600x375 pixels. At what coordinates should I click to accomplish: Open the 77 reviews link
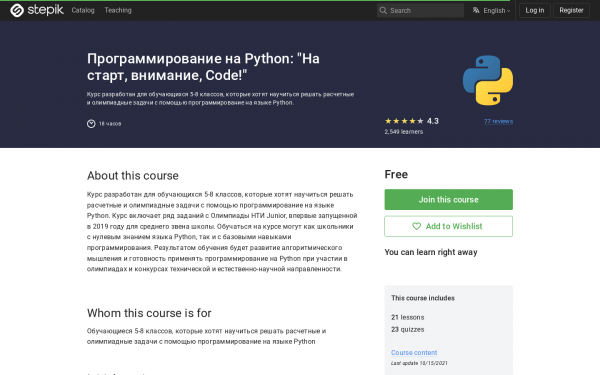(498, 121)
